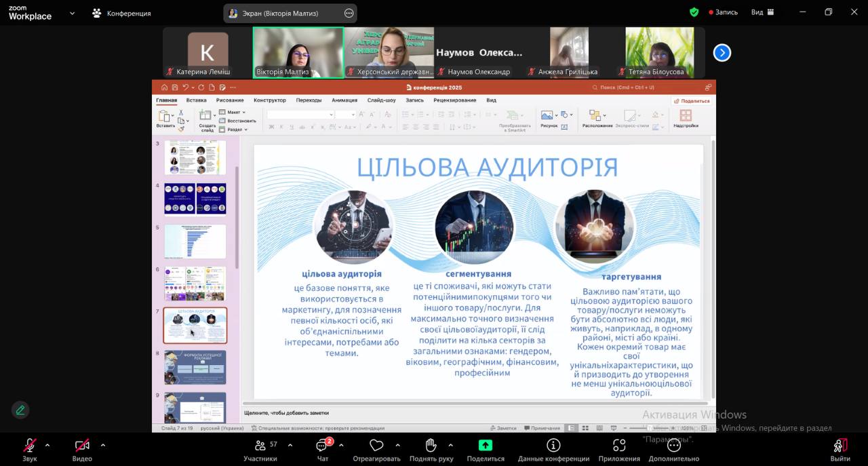Open the Раздел section dropdown
This screenshot has width=868, height=466.
[235, 129]
